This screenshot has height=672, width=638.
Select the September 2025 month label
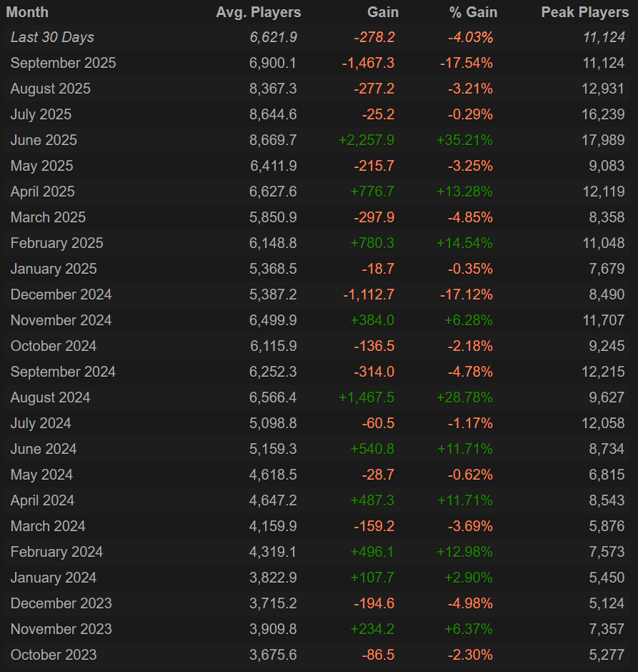tap(63, 63)
